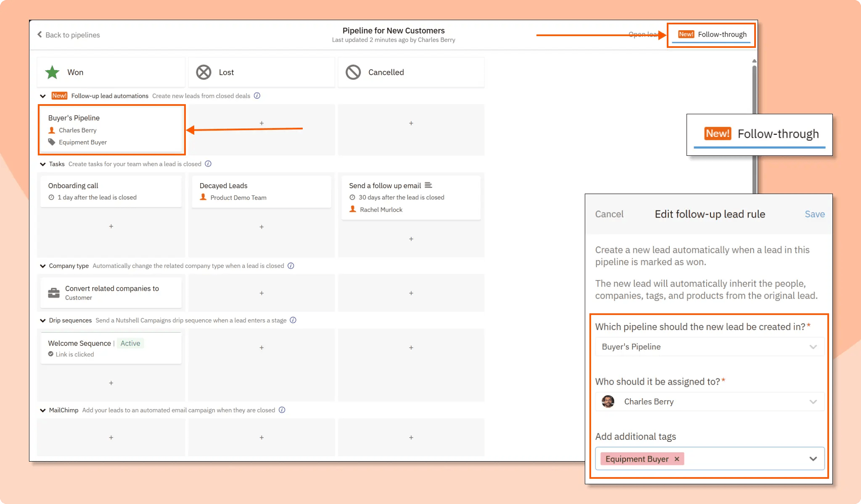The height and width of the screenshot is (504, 861).
Task: Click the Lost stage icon
Action: 204,72
